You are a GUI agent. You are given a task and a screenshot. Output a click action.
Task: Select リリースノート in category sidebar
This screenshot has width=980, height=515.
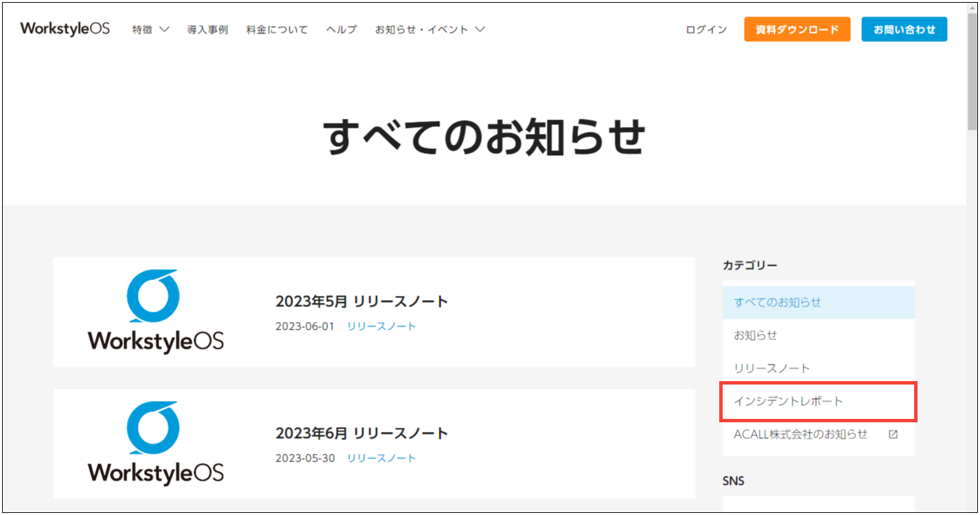[772, 368]
